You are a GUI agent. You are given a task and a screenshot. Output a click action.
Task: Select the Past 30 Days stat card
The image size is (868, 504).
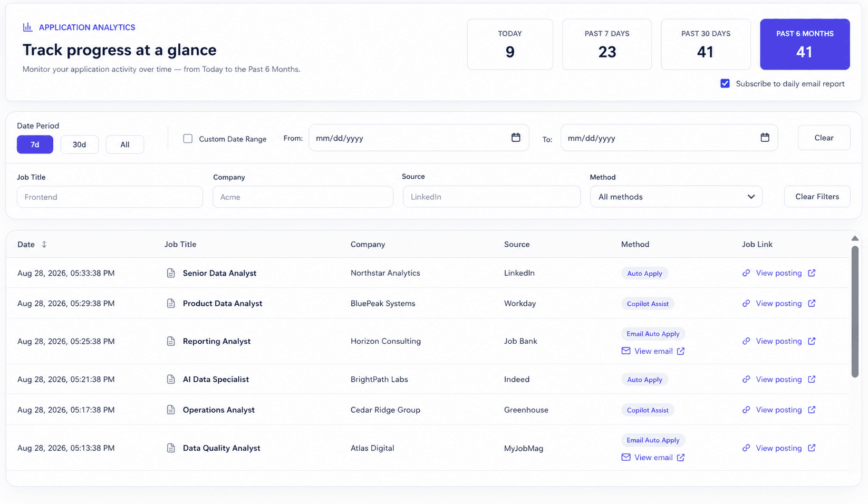[x=706, y=44]
